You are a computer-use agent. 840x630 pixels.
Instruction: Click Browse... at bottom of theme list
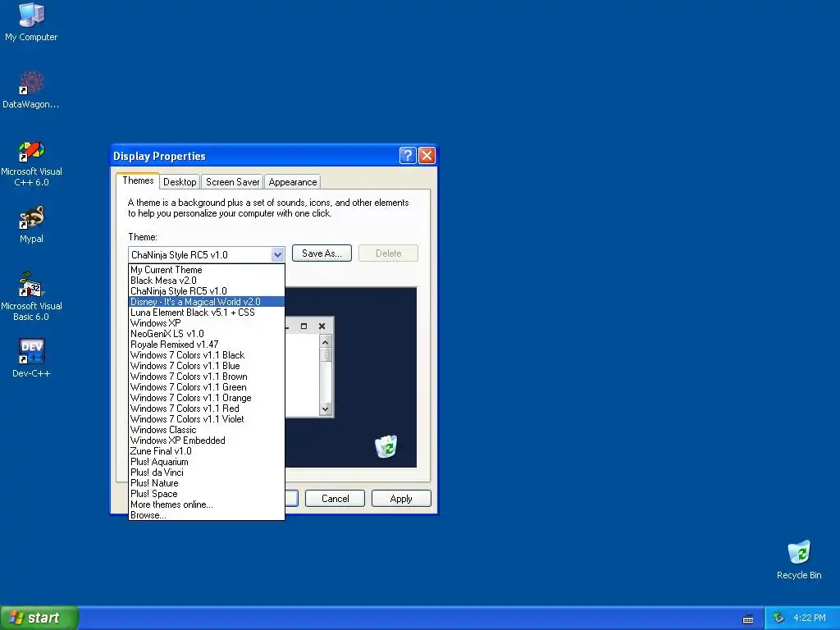pos(206,515)
